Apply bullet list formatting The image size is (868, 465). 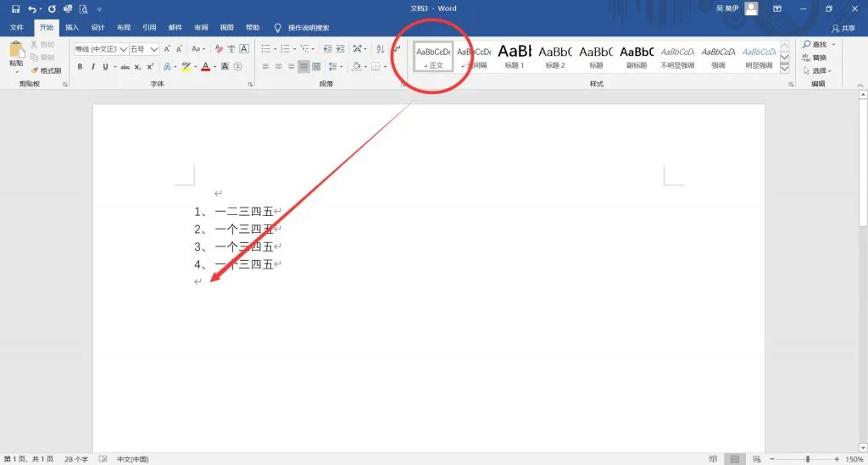pos(266,49)
